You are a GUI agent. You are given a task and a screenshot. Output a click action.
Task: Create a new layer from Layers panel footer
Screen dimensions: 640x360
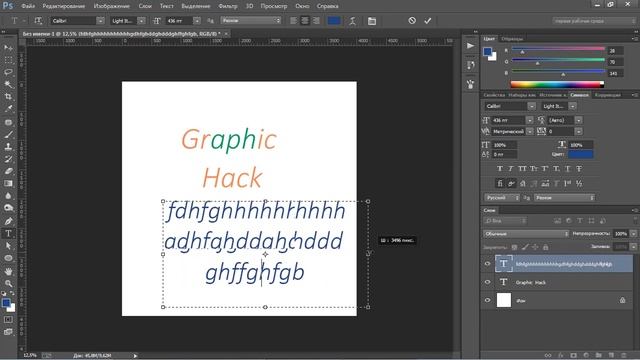(x=611, y=356)
